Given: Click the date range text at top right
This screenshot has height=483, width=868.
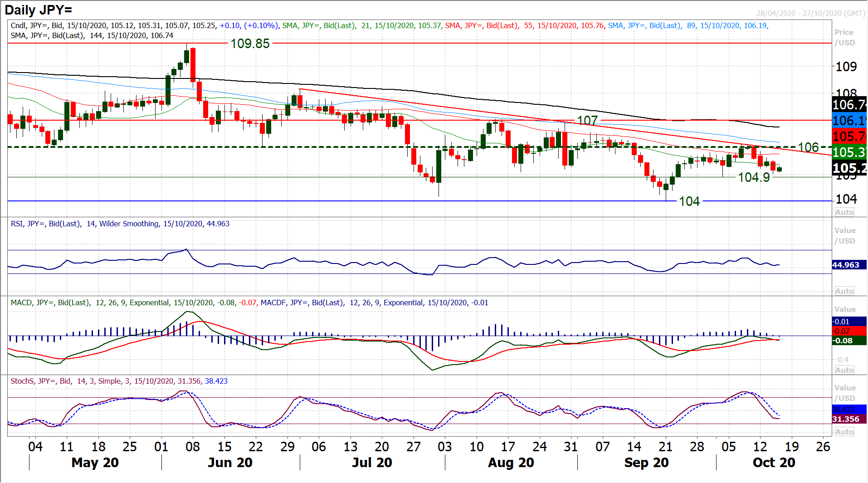Looking at the screenshot, I should [x=810, y=13].
